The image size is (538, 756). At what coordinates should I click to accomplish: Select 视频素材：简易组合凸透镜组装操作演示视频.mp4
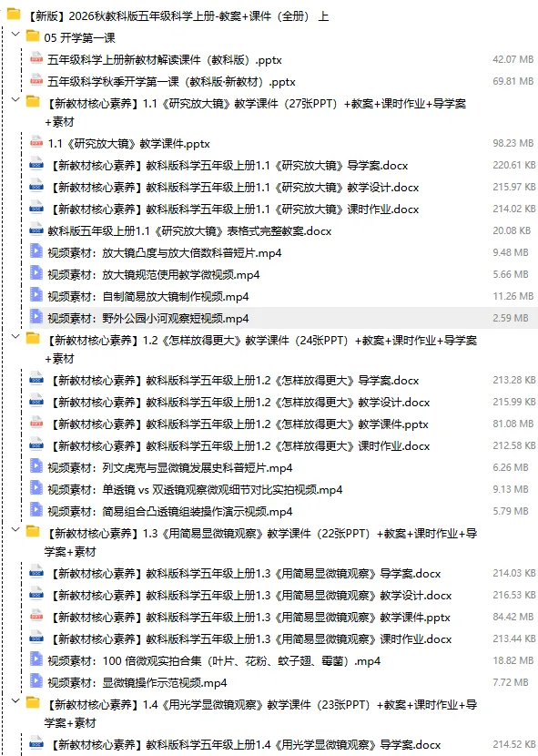(x=169, y=512)
